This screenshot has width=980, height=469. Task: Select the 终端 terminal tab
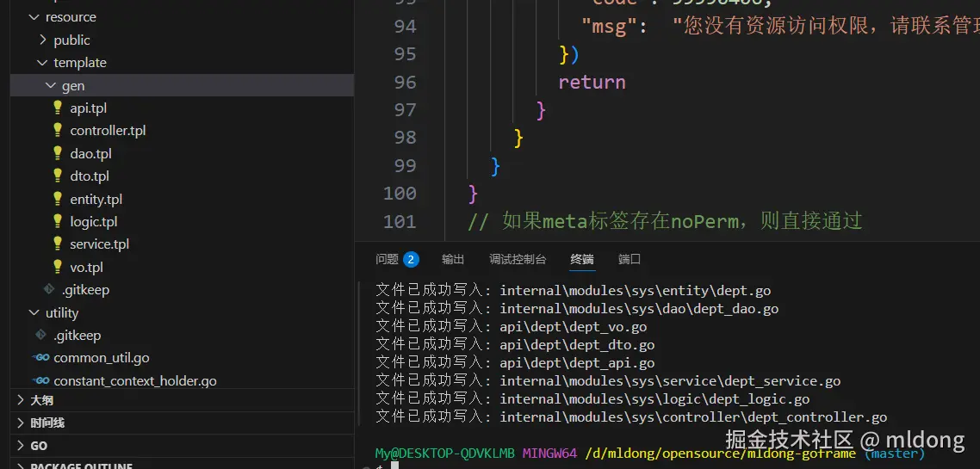(582, 259)
